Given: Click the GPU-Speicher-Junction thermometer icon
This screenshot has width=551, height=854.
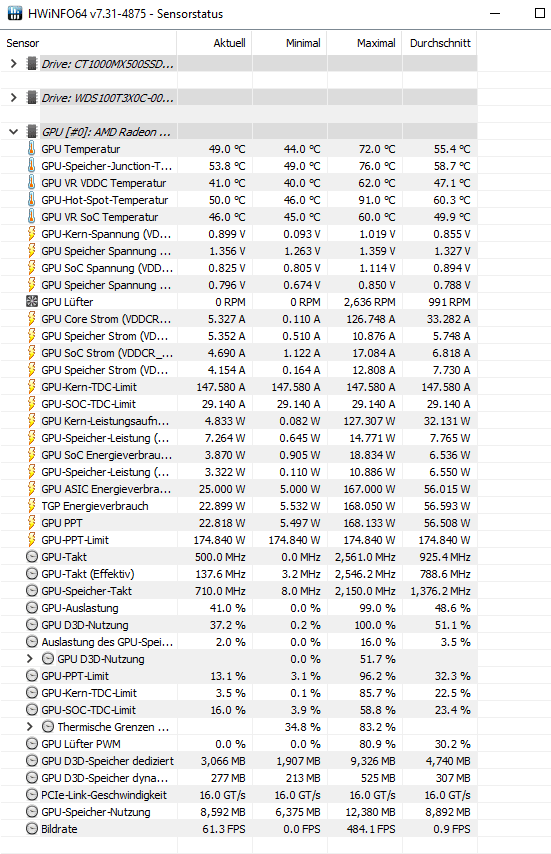Looking at the screenshot, I should [x=32, y=166].
